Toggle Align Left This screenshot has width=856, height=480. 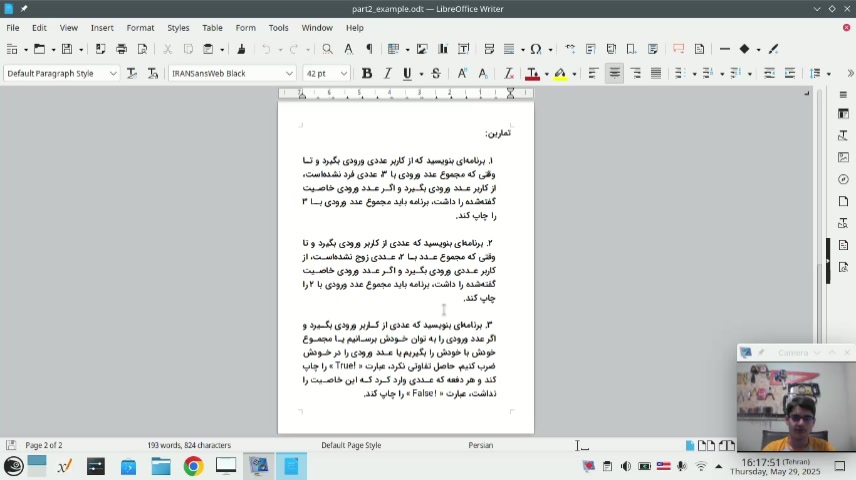pyautogui.click(x=593, y=73)
